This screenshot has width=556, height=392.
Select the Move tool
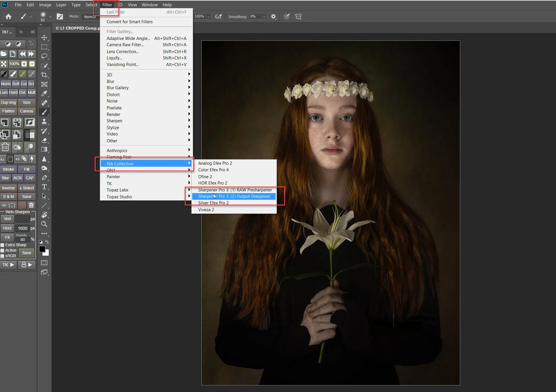44,38
